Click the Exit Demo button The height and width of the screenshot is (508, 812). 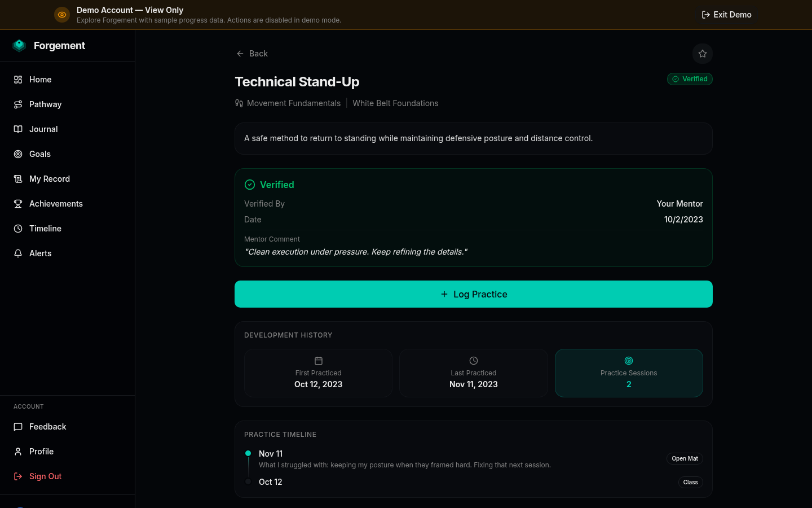(x=726, y=15)
